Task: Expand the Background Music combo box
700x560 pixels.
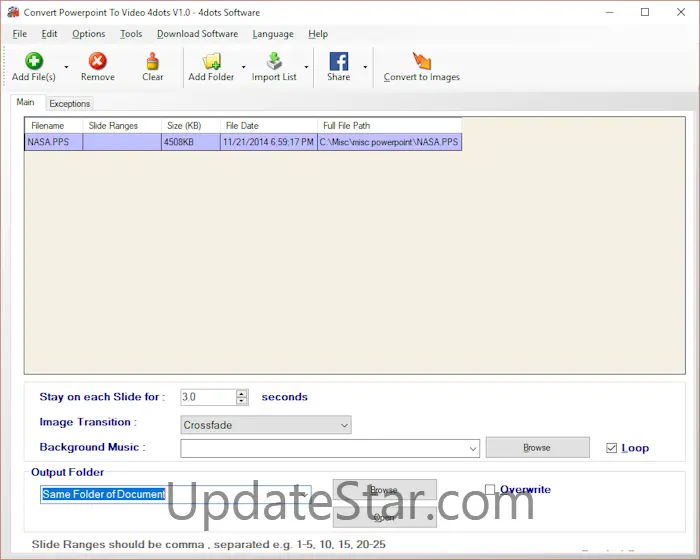Action: [x=473, y=449]
